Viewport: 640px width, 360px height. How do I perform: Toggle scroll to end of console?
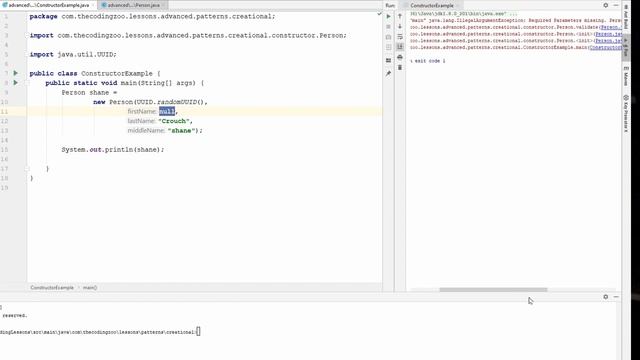(x=400, y=47)
